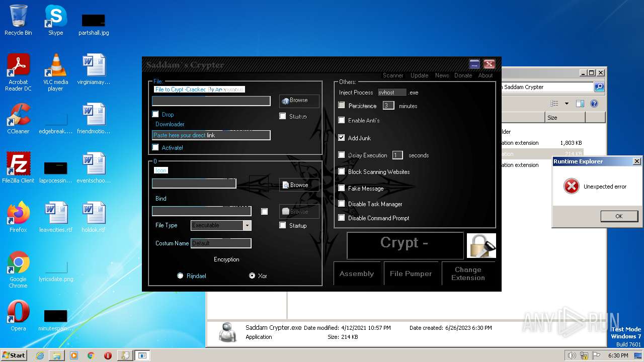Open the About menu item
This screenshot has width=644, height=362.
pyautogui.click(x=485, y=75)
